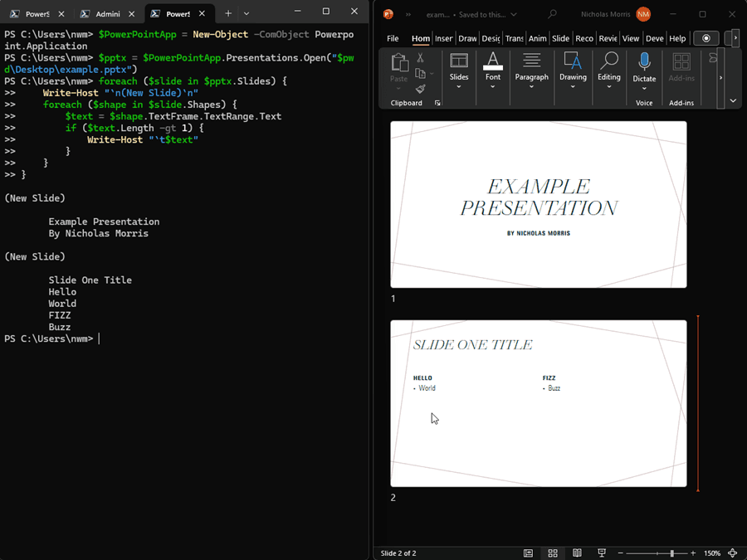Click Fit slide to window icon
Image resolution: width=747 pixels, height=560 pixels.
pos(733,553)
